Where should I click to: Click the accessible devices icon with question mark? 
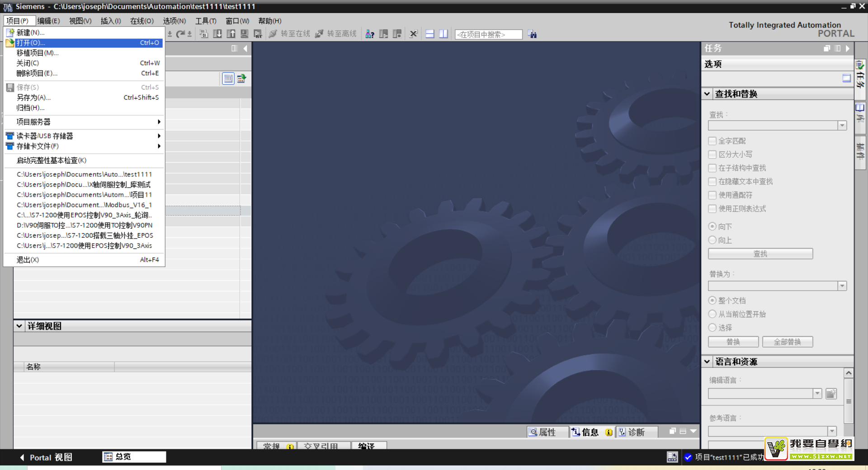click(x=370, y=34)
